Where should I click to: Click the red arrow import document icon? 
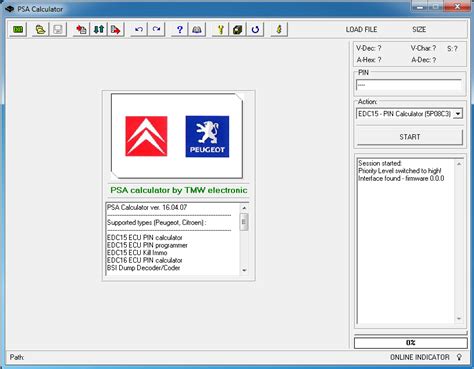(81, 30)
